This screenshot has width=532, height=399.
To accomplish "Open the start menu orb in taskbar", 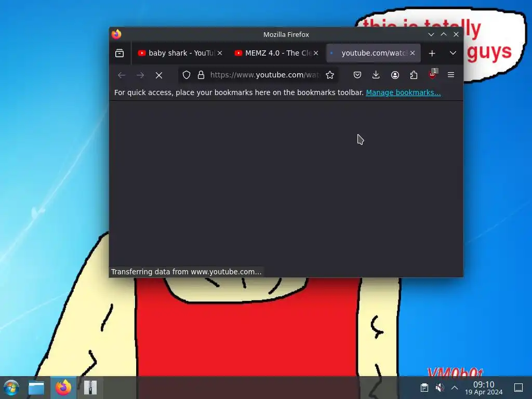I will pyautogui.click(x=11, y=388).
